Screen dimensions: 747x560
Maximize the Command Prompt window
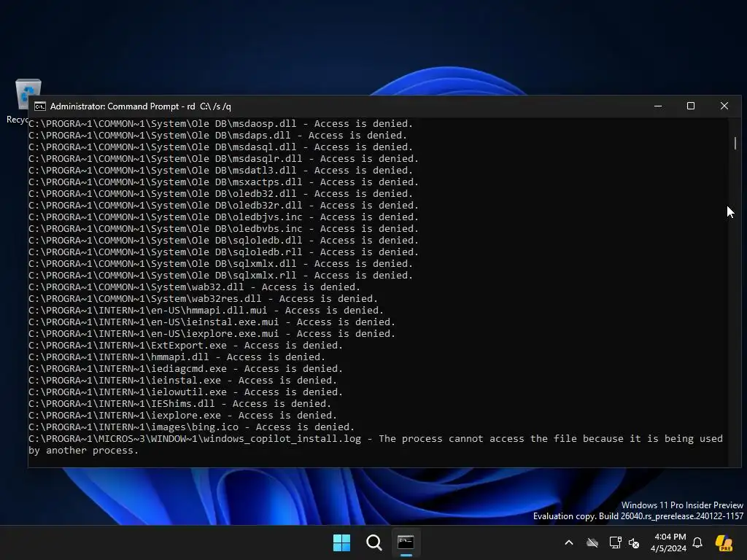pyautogui.click(x=691, y=106)
